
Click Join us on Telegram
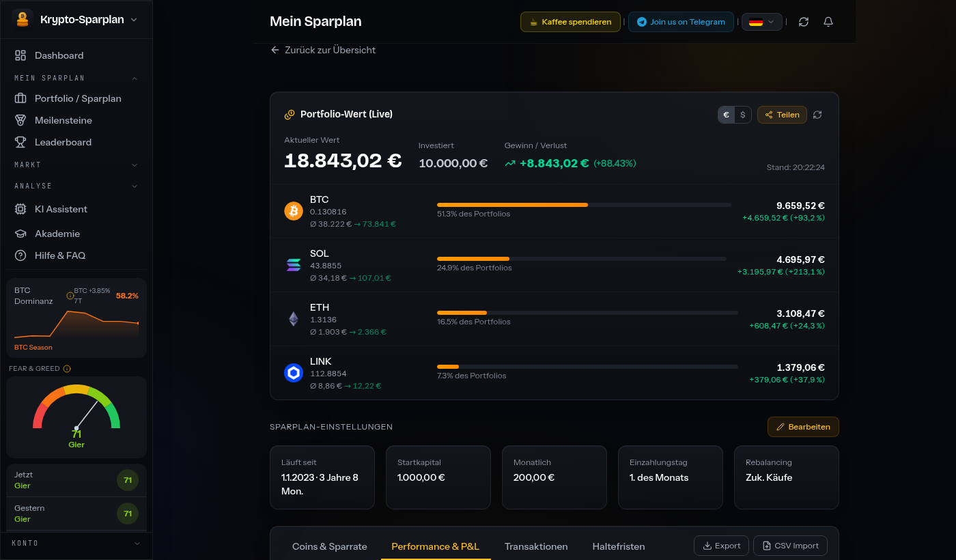[x=681, y=22]
